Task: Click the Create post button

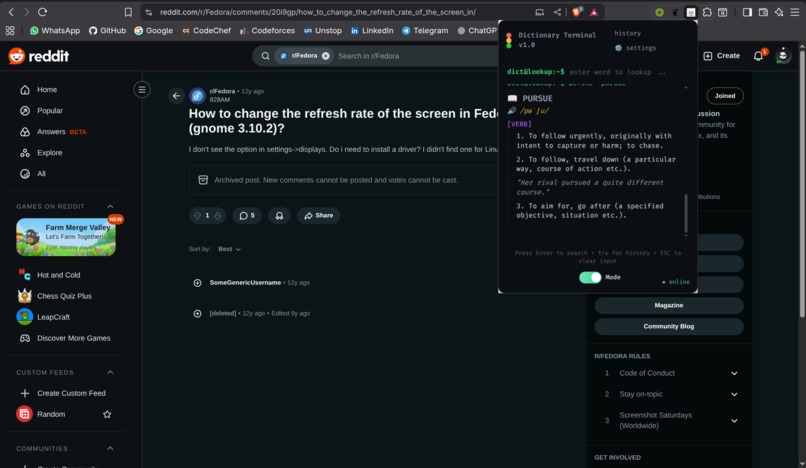Action: click(x=722, y=56)
